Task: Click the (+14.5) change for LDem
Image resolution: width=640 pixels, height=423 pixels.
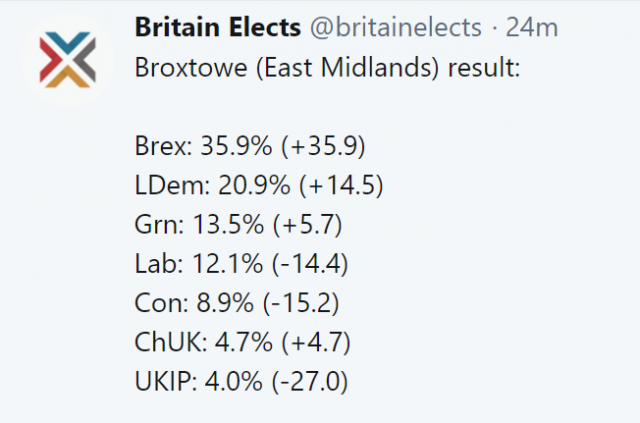Action: tap(341, 185)
